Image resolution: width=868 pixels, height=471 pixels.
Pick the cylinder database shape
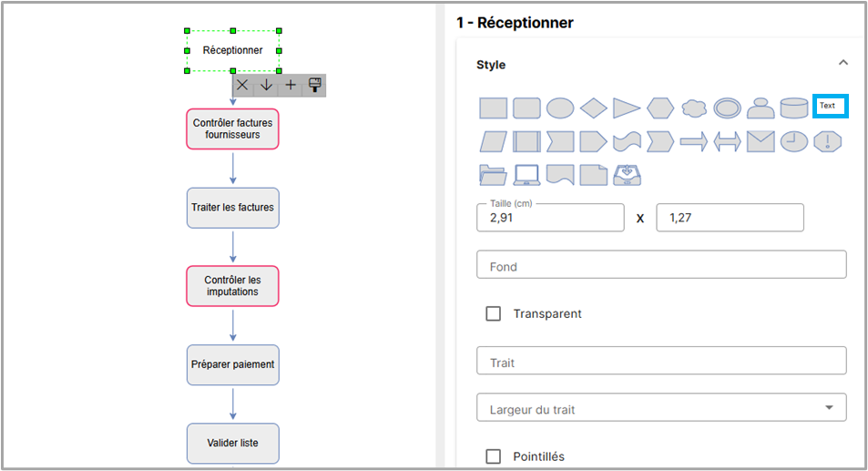tap(794, 108)
